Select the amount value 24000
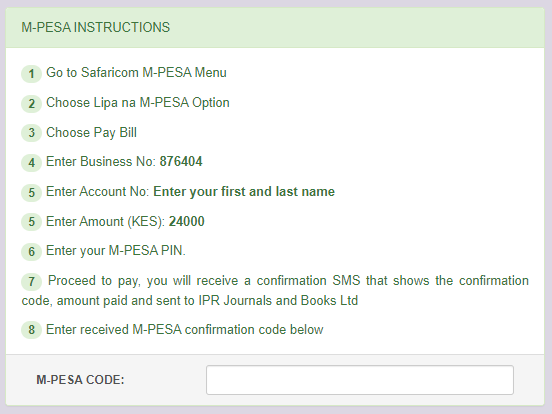Viewport: 552px width, 414px height. pos(187,221)
